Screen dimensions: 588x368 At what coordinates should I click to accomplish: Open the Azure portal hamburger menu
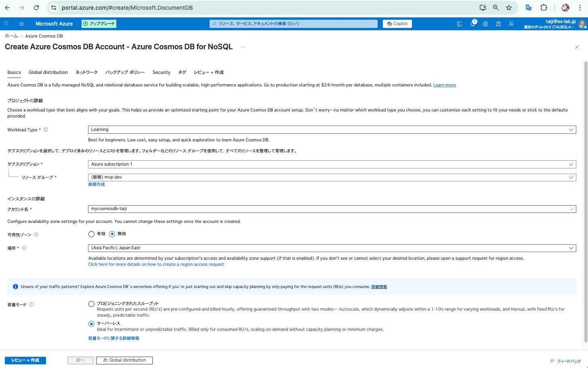21,24
